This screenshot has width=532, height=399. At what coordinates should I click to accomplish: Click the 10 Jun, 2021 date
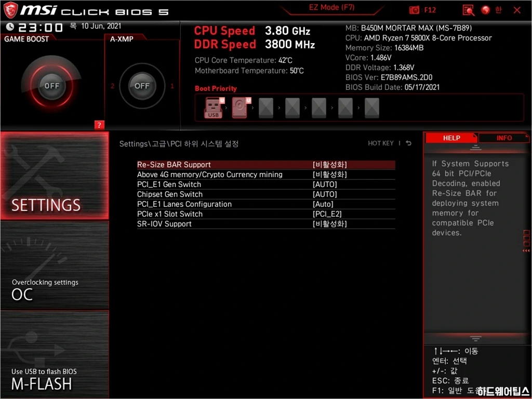tap(101, 26)
